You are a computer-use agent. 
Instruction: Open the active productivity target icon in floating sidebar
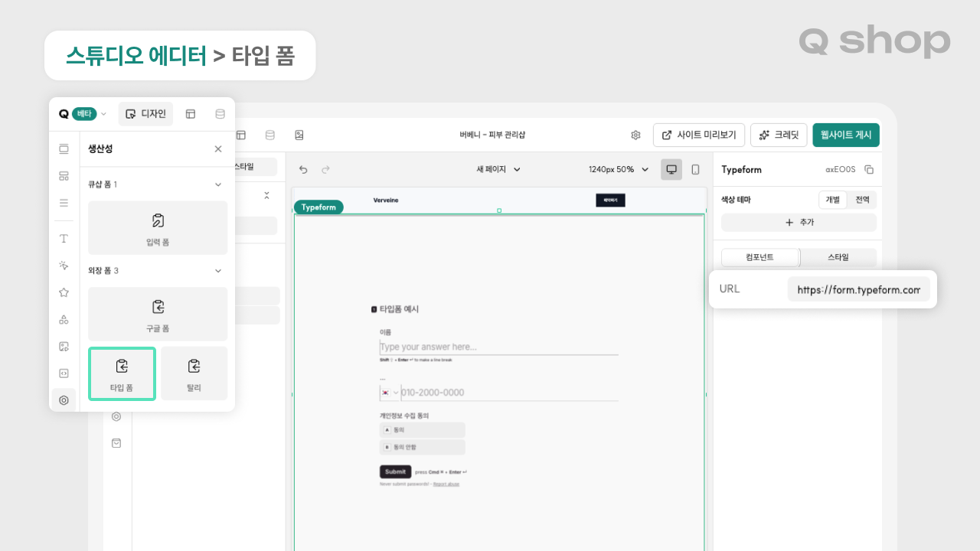pyautogui.click(x=64, y=400)
